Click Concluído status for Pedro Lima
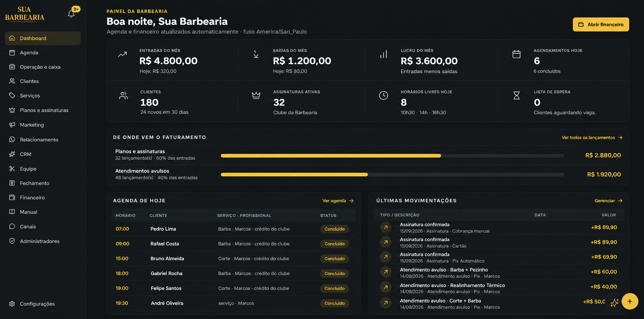Image resolution: width=644 pixels, height=319 pixels. coord(335,229)
